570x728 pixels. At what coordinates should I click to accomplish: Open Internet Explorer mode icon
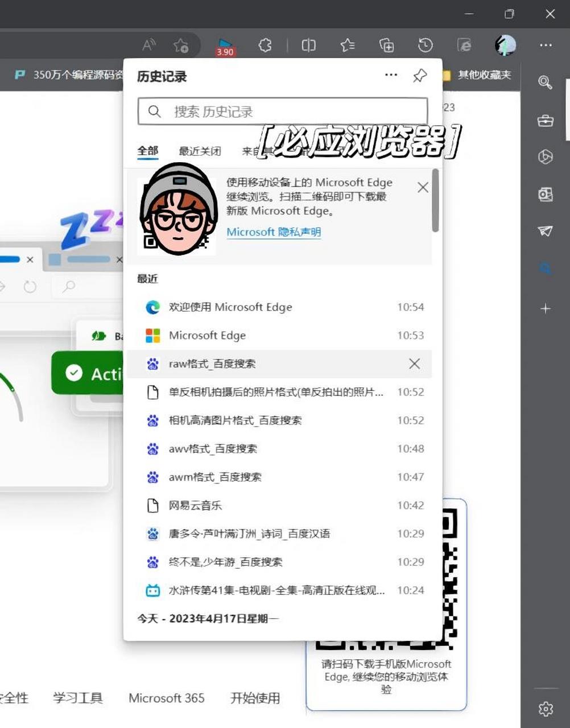coord(464,45)
